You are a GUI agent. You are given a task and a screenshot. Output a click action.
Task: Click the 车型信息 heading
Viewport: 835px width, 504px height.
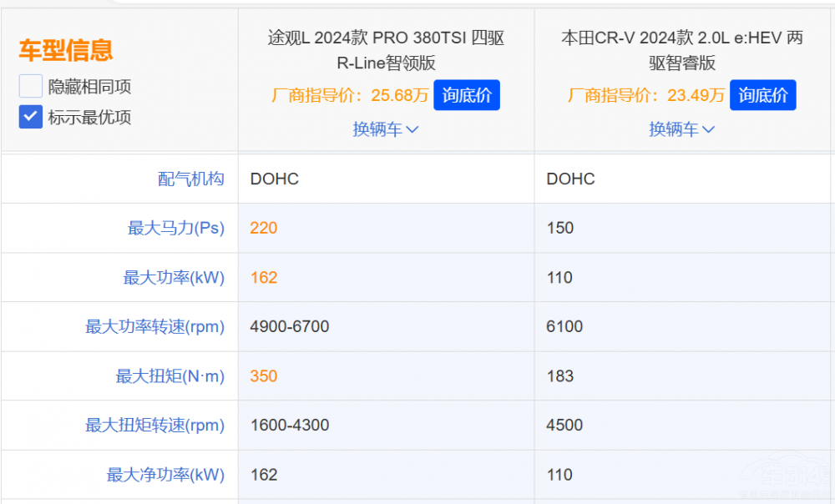[66, 50]
